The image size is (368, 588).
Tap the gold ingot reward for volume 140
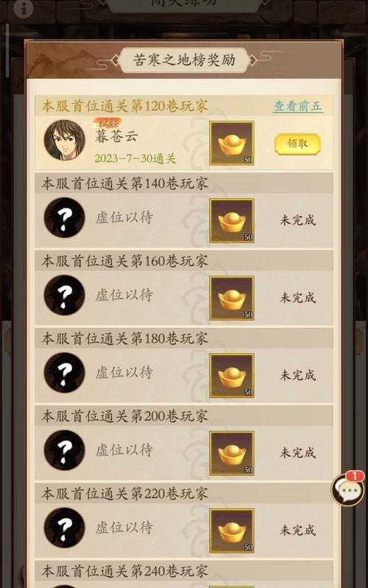point(232,220)
